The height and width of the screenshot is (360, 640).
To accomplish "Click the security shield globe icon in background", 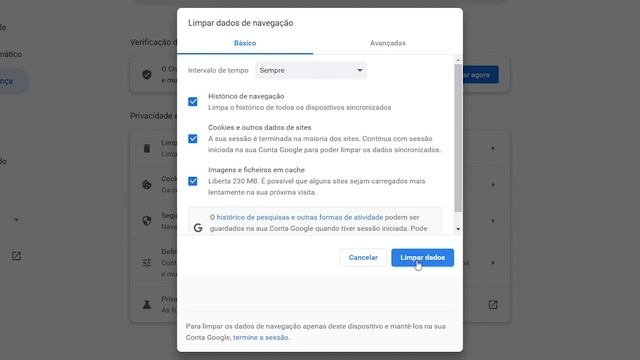I will pyautogui.click(x=147, y=220).
